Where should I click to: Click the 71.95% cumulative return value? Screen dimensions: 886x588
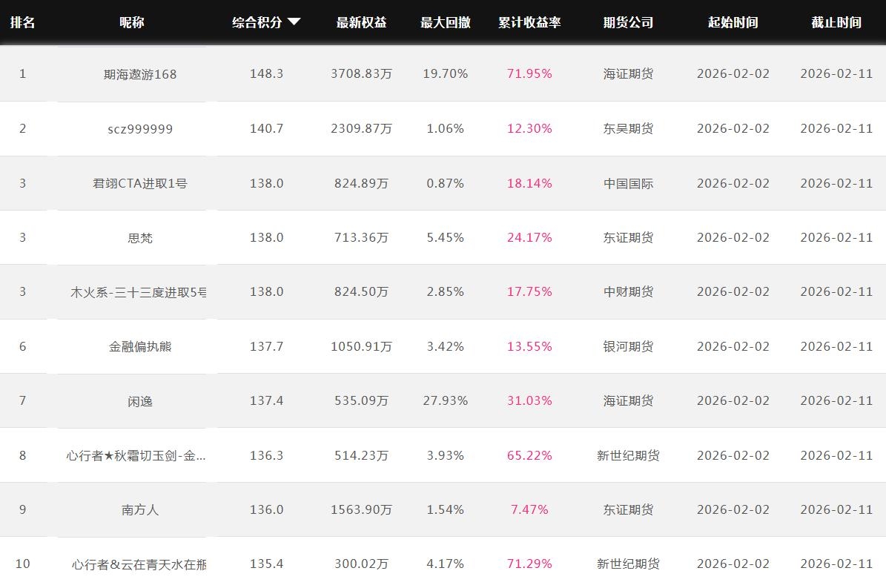[x=529, y=74]
